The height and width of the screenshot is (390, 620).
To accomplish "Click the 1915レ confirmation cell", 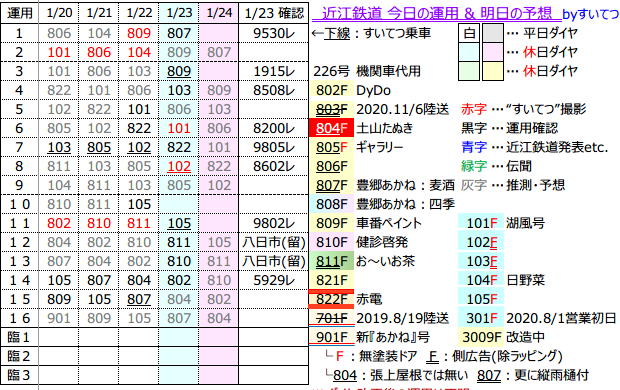I will pos(274,71).
